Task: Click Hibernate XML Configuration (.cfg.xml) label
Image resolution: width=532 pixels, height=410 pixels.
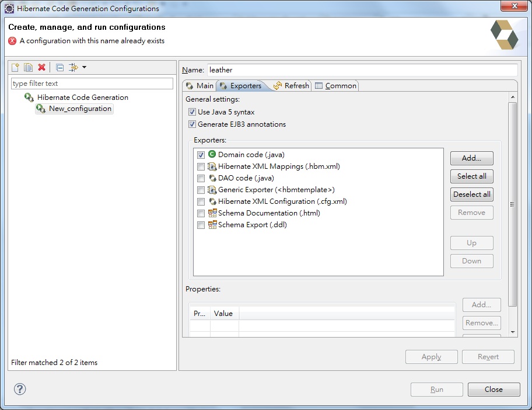Action: (x=282, y=201)
